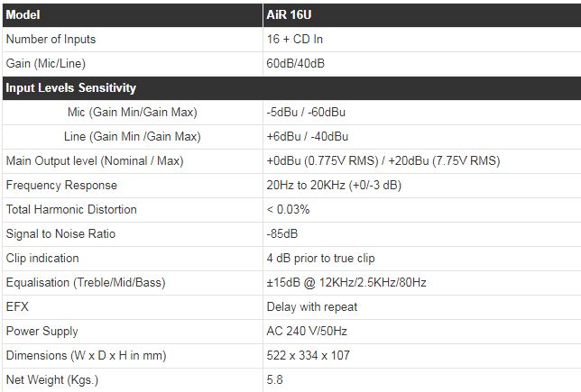Select the "-5dBu / -60dBu" value
This screenshot has width=581, height=392.
point(307,113)
